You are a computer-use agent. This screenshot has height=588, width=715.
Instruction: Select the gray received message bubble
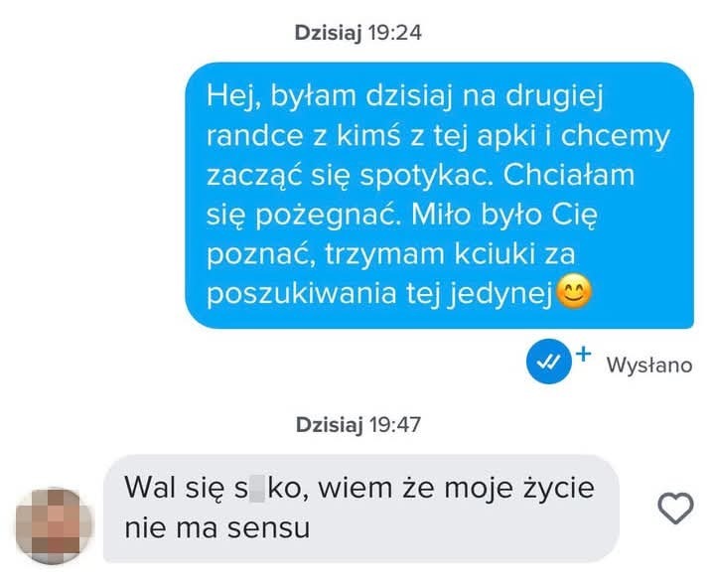pyautogui.click(x=361, y=509)
